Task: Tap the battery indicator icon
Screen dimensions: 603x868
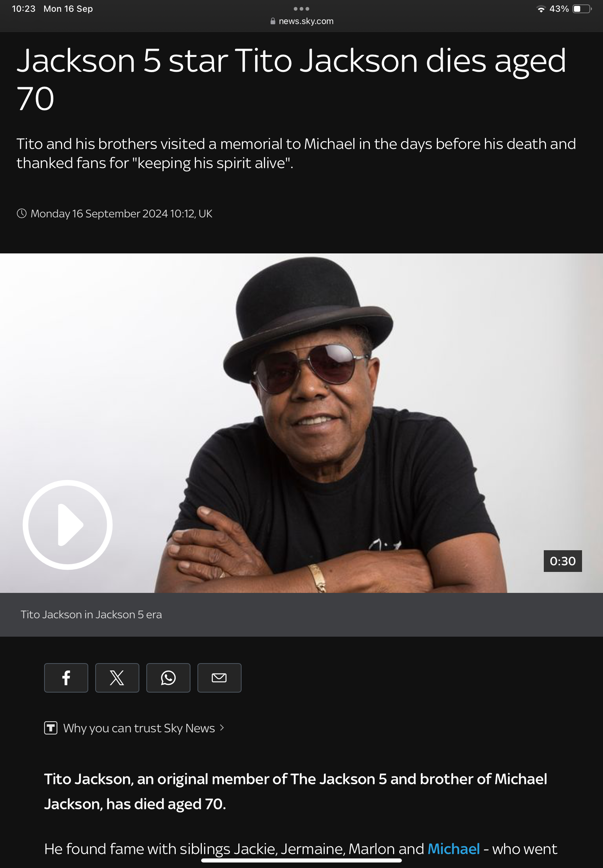Action: coord(582,9)
